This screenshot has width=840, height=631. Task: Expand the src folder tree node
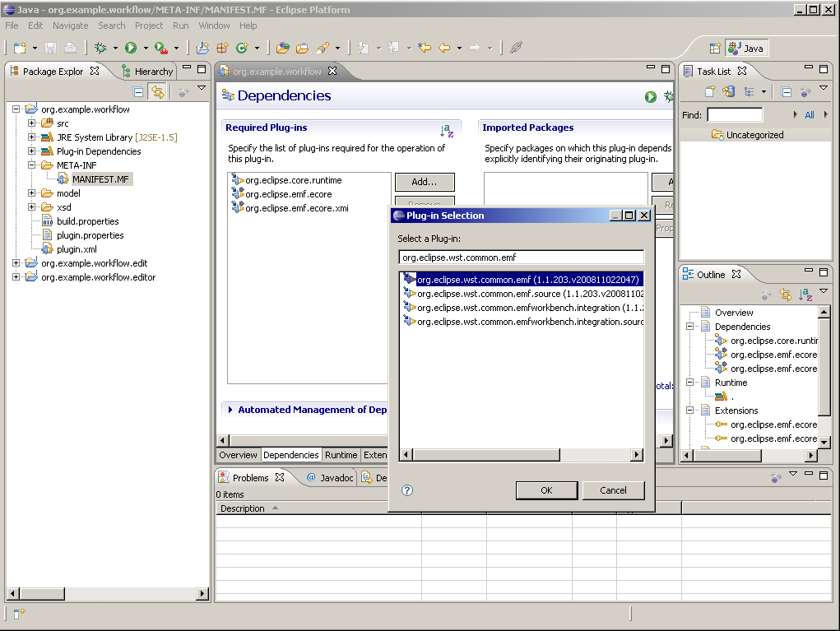[32, 123]
